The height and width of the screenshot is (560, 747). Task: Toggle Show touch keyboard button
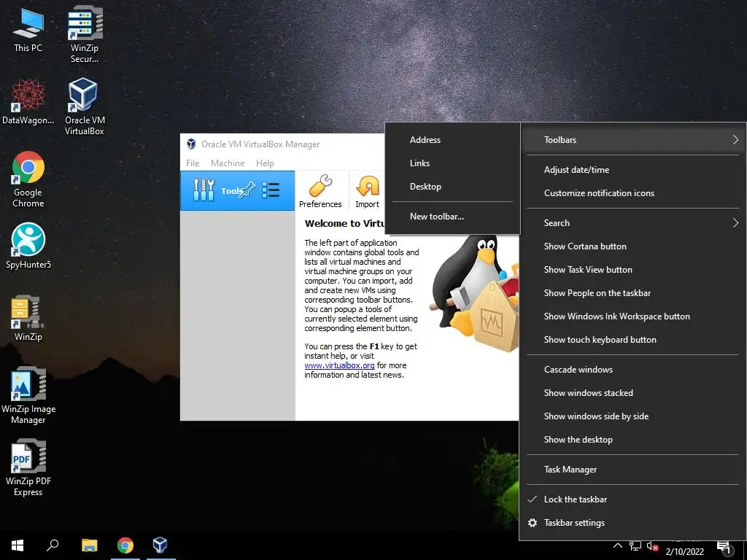point(632,340)
